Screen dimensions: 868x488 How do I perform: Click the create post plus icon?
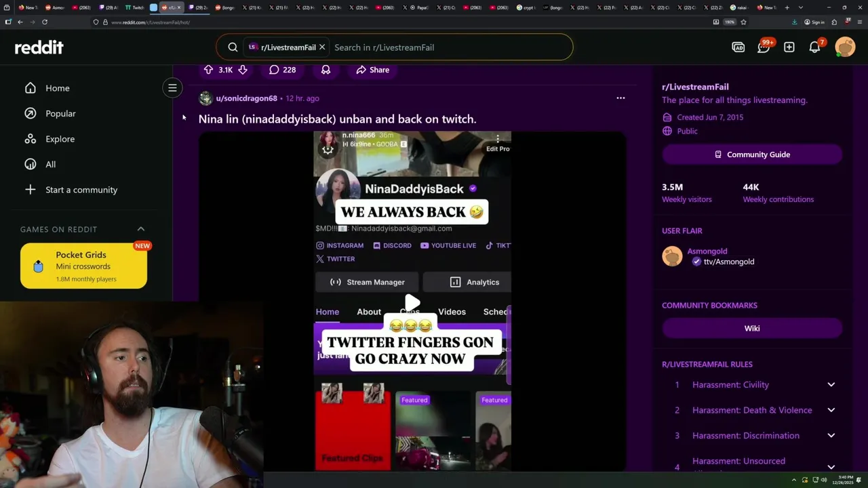pyautogui.click(x=789, y=47)
